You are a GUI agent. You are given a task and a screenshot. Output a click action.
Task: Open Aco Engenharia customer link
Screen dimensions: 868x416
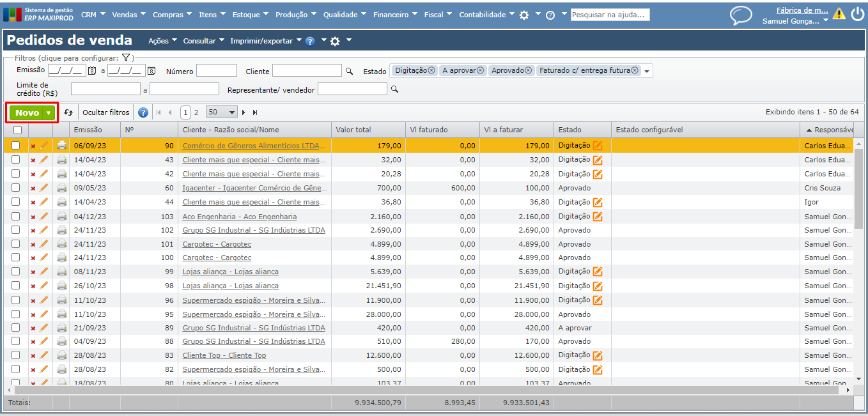click(x=239, y=217)
